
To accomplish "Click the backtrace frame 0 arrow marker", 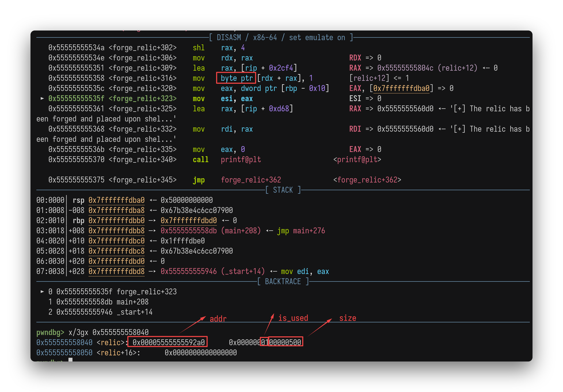I will (x=42, y=292).
